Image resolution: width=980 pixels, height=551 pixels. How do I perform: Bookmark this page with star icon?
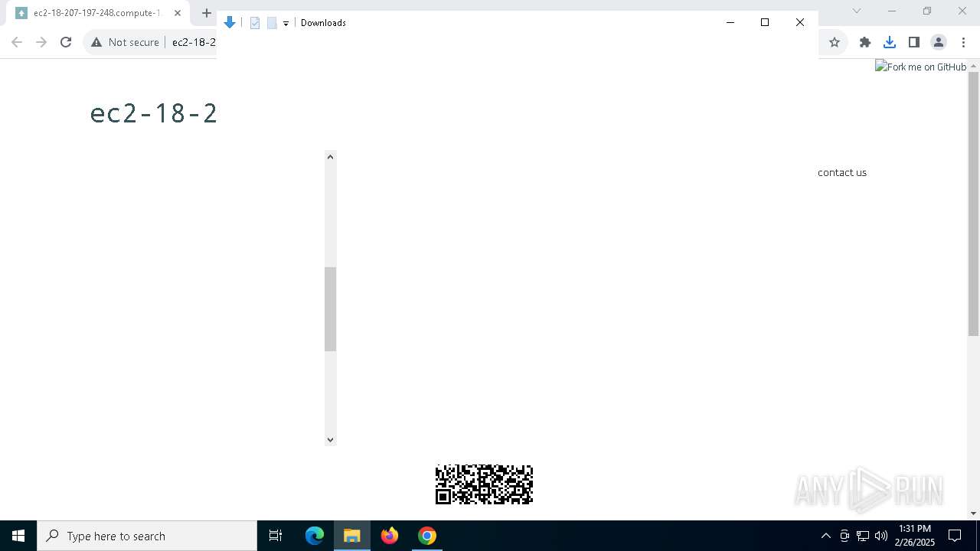click(x=835, y=42)
